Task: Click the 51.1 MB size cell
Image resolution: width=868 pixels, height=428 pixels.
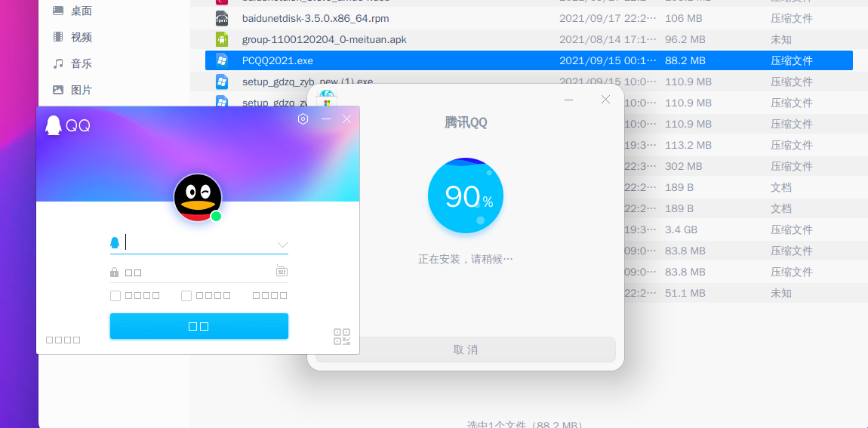Action: pyautogui.click(x=685, y=293)
